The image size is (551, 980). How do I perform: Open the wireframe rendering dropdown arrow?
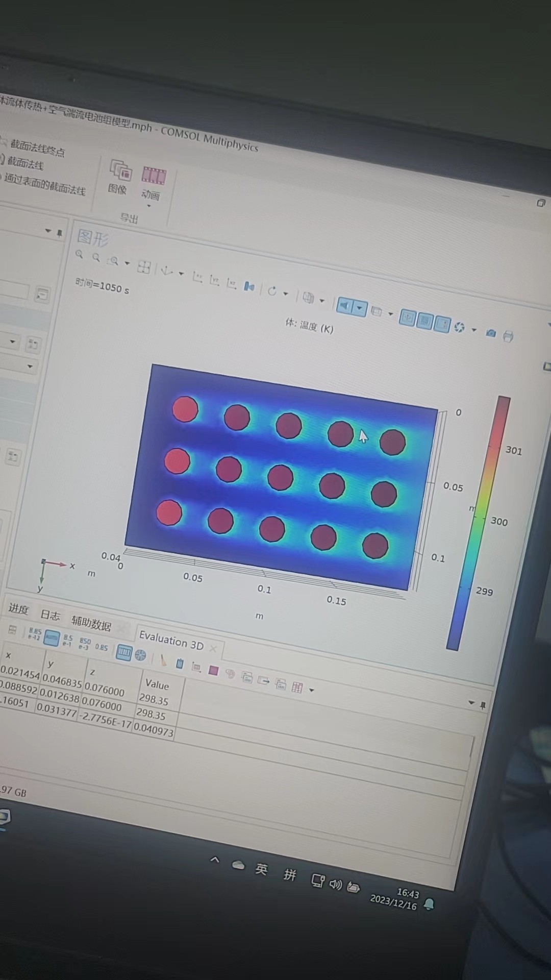[x=391, y=314]
